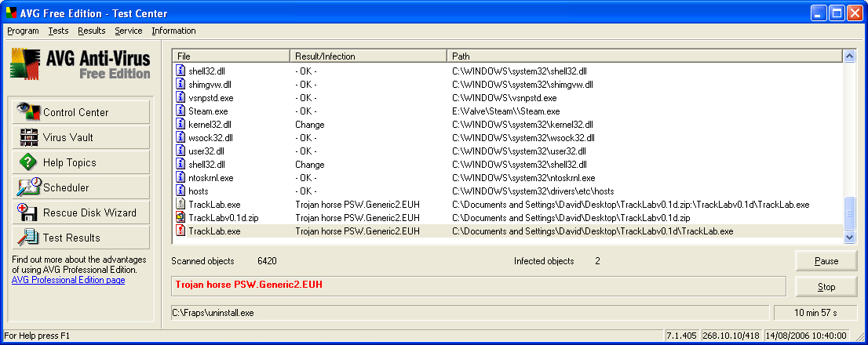Click the info icon beside user32.dll
Viewport: 868px width, 345px height.
coord(181,151)
